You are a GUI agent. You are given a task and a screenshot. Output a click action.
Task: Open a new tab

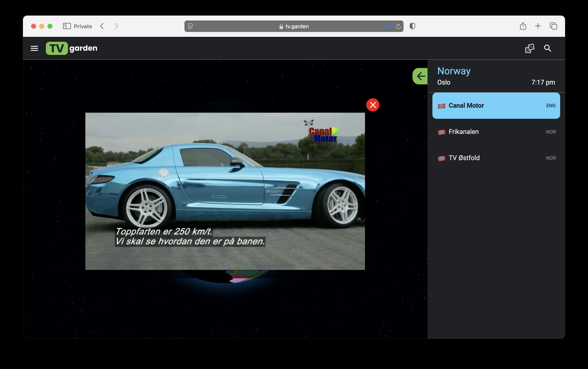(538, 26)
